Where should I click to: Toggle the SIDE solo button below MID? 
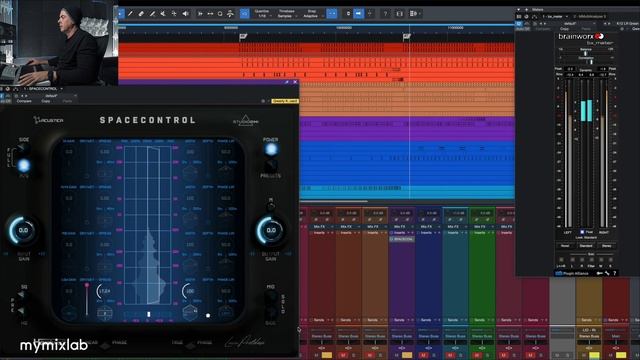pyautogui.click(x=271, y=313)
